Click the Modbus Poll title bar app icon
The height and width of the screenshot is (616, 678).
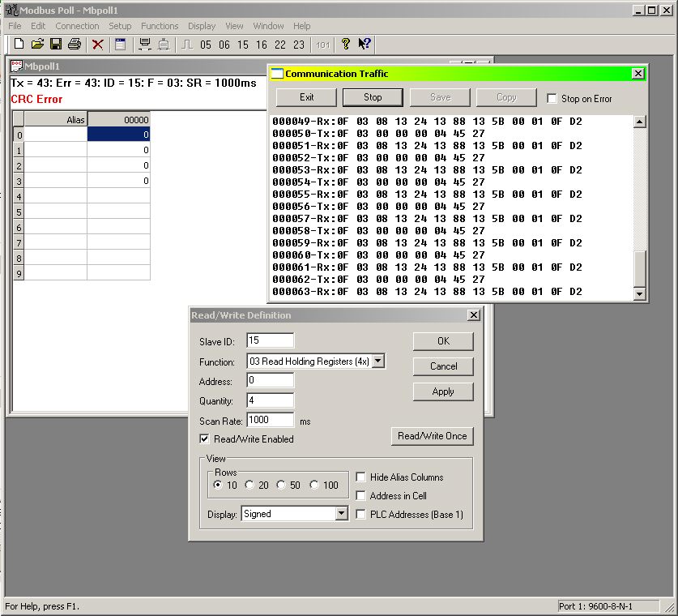(x=12, y=10)
